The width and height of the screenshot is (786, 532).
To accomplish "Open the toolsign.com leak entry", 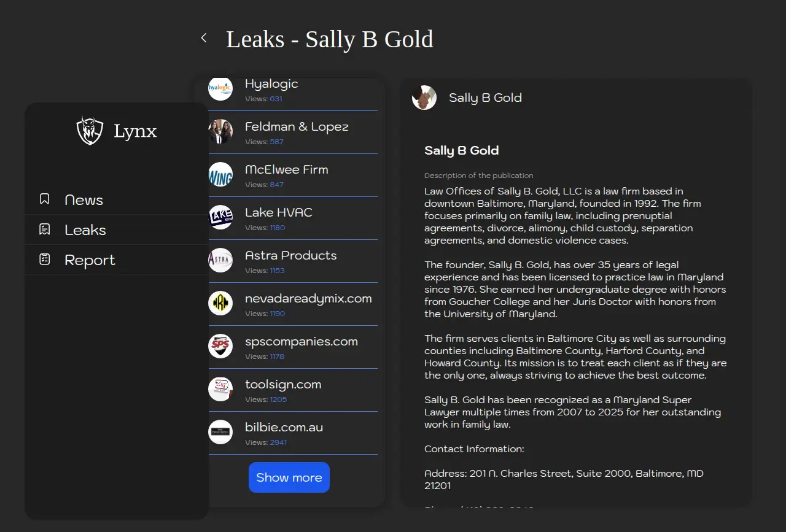I will pos(283,385).
